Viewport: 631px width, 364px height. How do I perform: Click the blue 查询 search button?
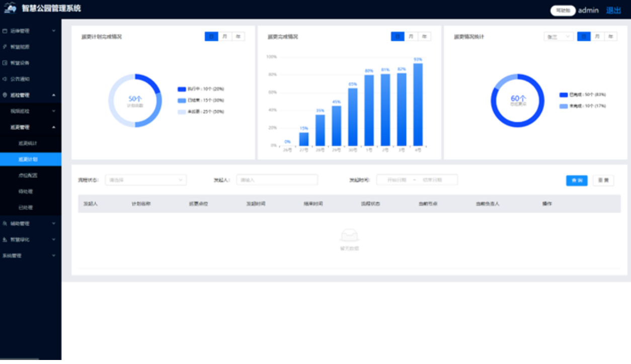[577, 180]
